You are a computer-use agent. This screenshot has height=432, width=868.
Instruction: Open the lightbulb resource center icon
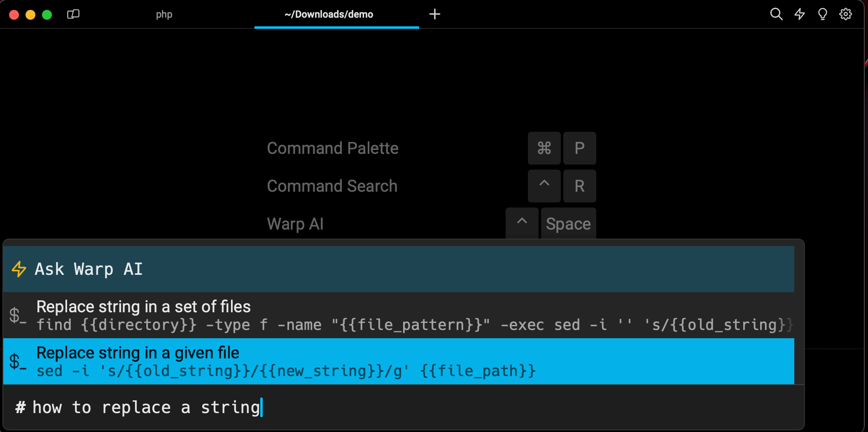(x=822, y=14)
